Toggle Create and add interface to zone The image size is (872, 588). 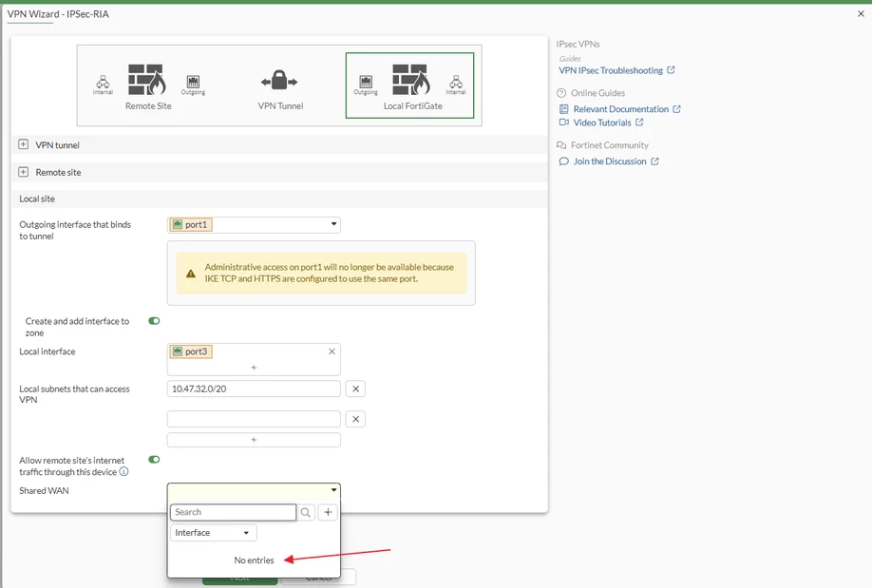pyautogui.click(x=154, y=321)
